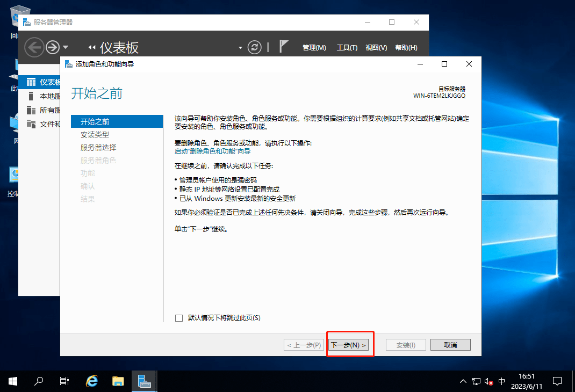Image resolution: width=575 pixels, height=392 pixels.
Task: Open the Windows Start menu
Action: coord(13,381)
